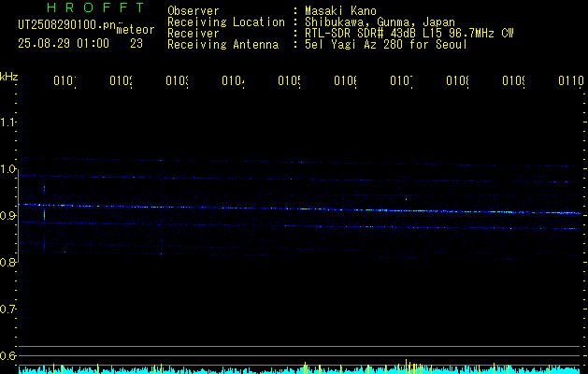Click the date 25.08.29 01:00

click(x=64, y=44)
